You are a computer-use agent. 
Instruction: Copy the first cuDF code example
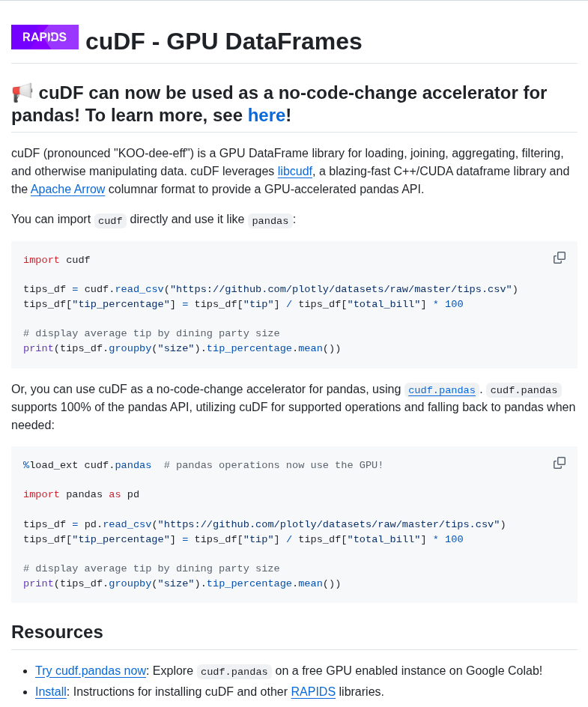coord(560,257)
